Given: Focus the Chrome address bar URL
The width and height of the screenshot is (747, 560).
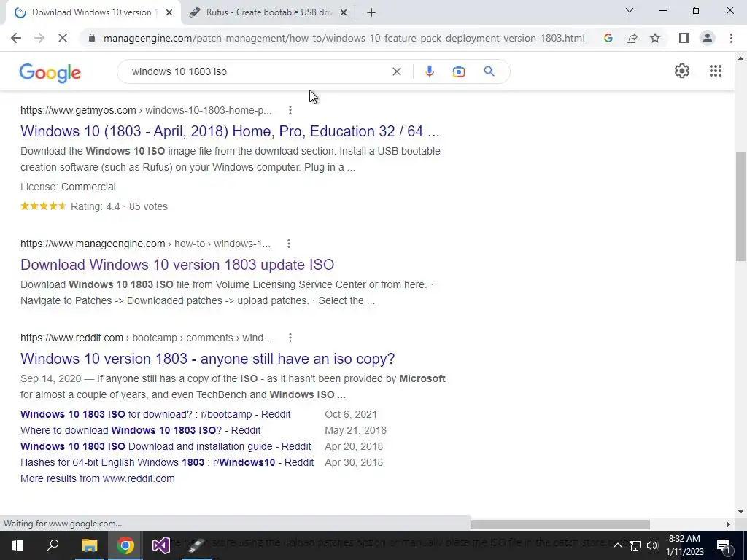Looking at the screenshot, I should [x=344, y=38].
